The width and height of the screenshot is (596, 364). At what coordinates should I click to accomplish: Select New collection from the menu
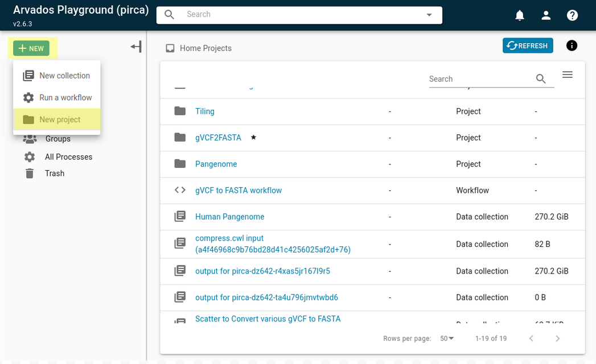[x=64, y=76]
